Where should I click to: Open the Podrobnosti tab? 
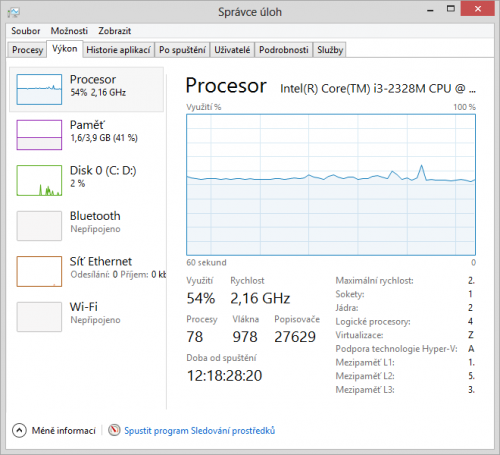[284, 50]
